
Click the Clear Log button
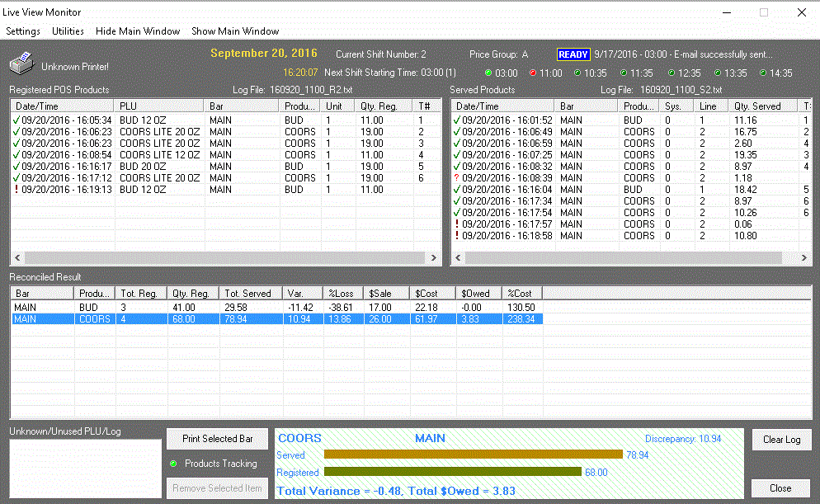781,440
